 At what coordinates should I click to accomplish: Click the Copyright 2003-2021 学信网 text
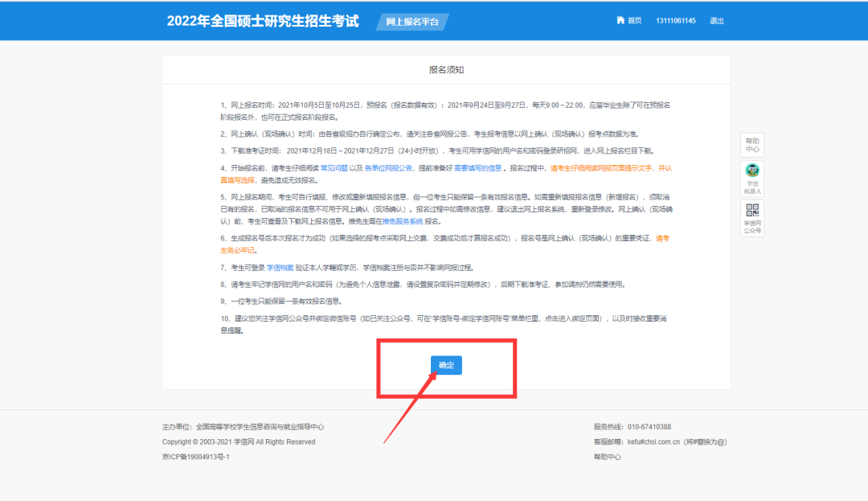click(239, 441)
